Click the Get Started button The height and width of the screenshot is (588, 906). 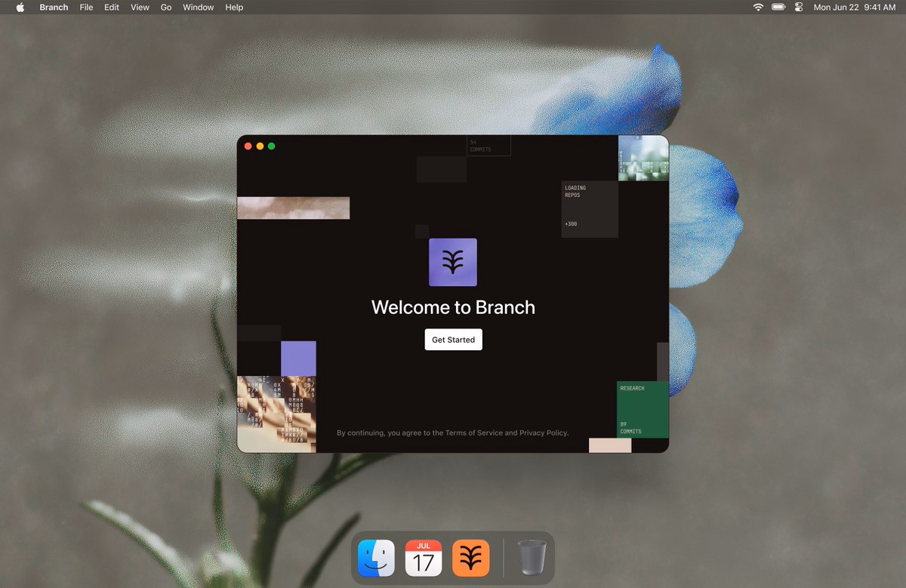453,340
